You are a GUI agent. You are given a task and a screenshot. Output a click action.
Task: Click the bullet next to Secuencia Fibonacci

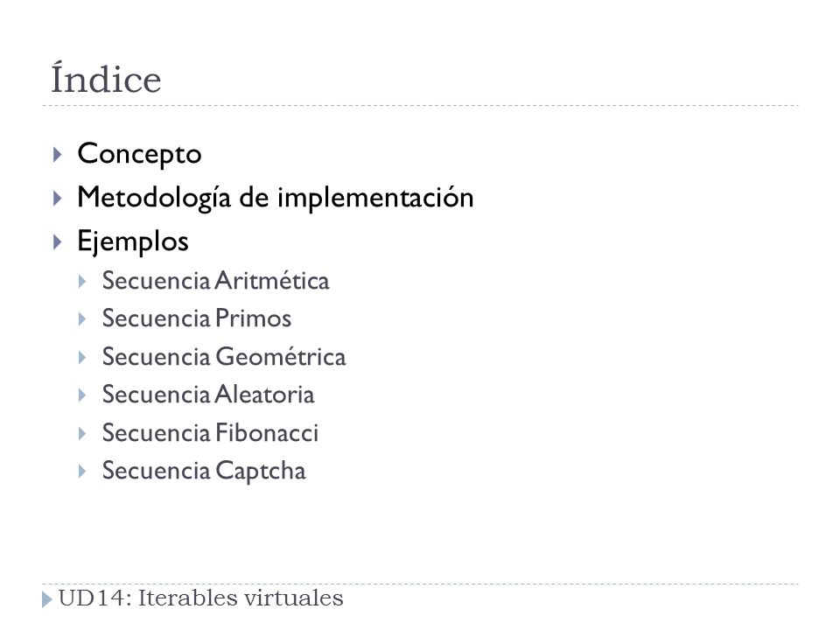click(82, 434)
